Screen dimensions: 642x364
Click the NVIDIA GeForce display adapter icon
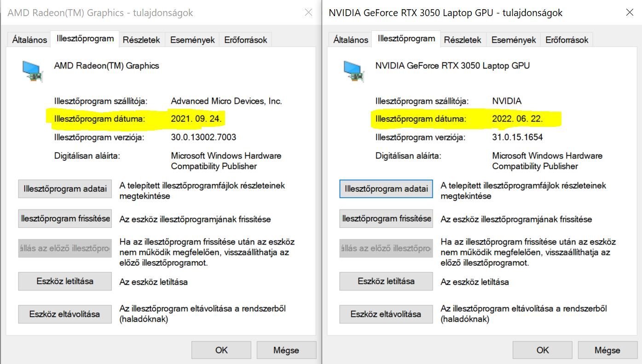(x=353, y=71)
